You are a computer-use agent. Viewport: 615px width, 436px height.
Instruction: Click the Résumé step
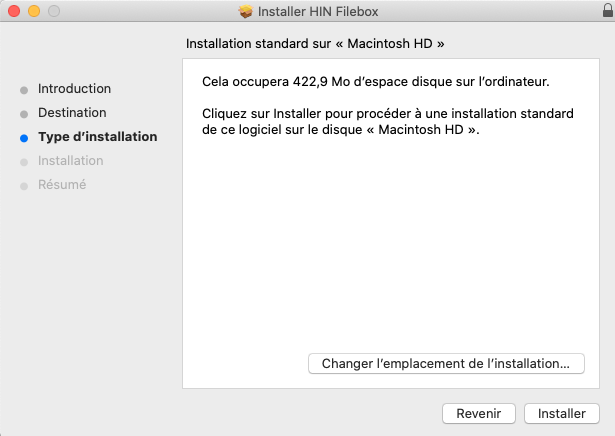(x=62, y=184)
